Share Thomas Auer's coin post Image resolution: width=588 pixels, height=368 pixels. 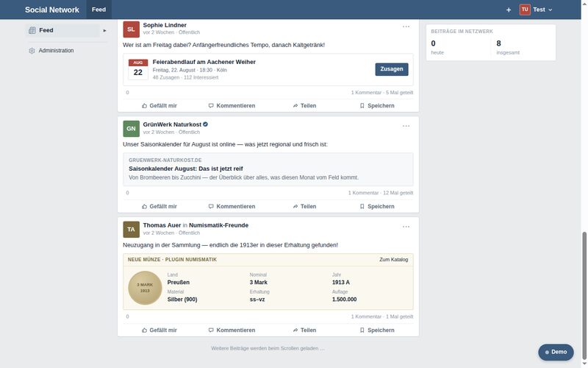[x=304, y=330]
